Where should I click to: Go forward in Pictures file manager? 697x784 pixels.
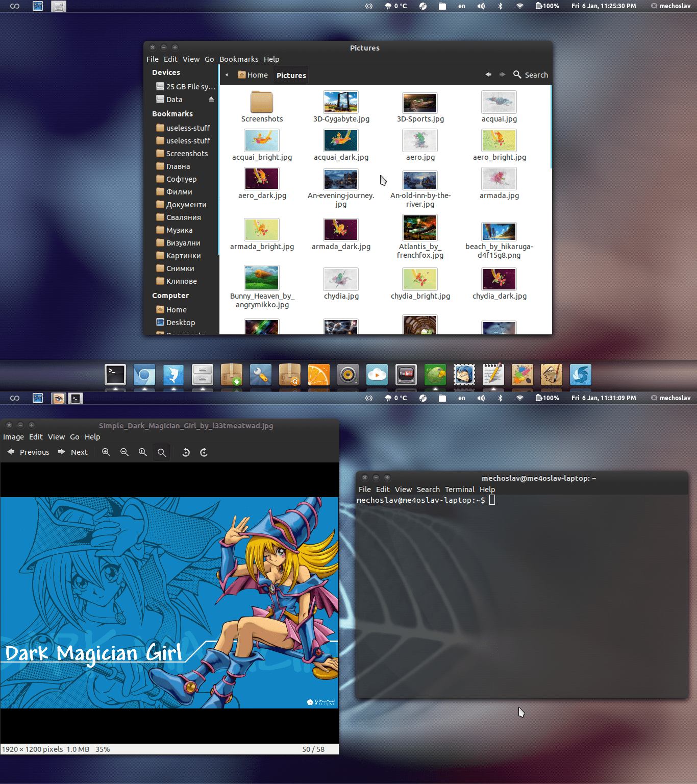[x=502, y=75]
